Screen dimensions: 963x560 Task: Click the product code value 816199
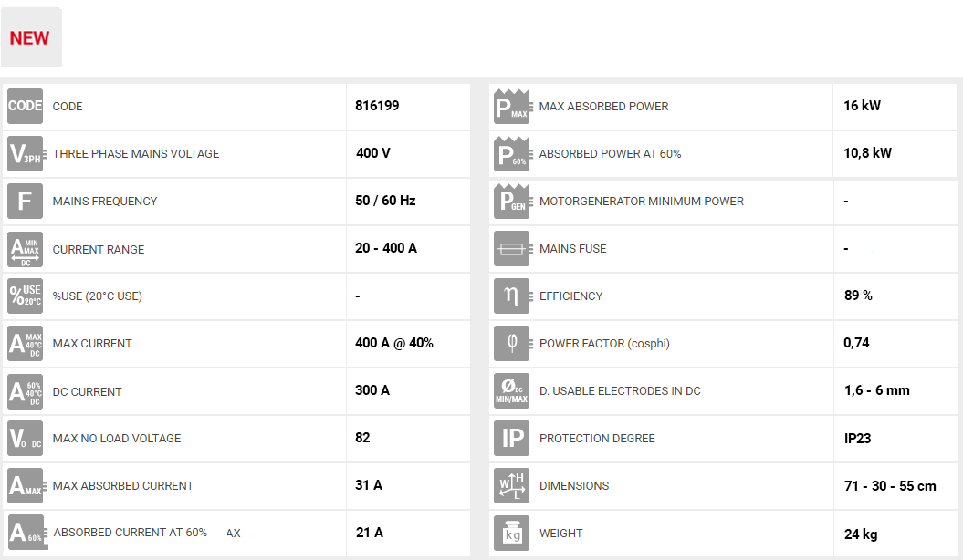tap(377, 106)
